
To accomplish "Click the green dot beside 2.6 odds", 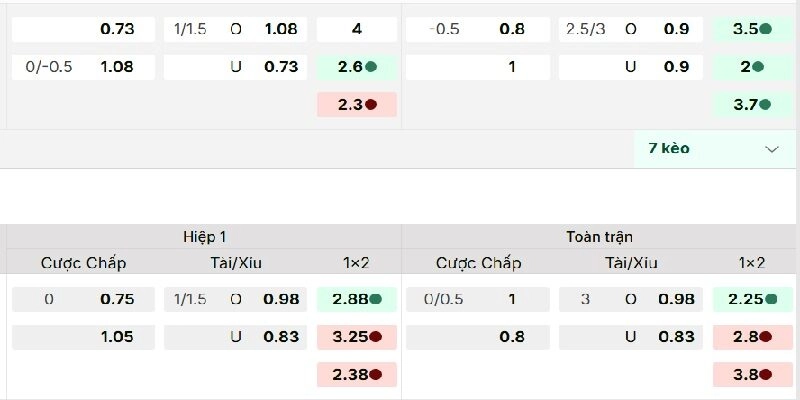I will pyautogui.click(x=371, y=67).
